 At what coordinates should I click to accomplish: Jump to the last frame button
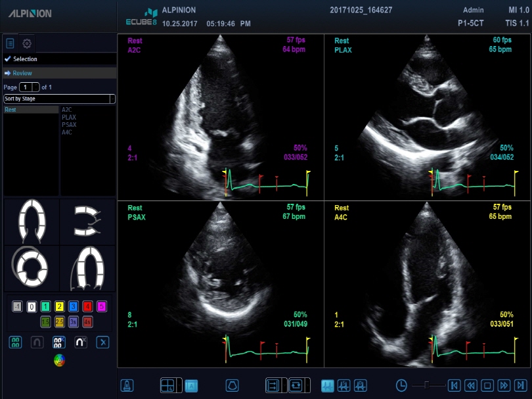[x=520, y=385]
